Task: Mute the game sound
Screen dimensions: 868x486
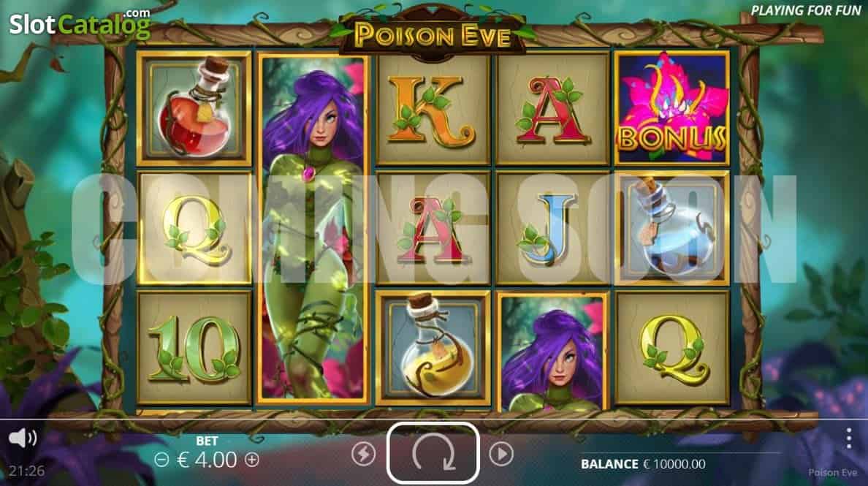Action: click(x=22, y=438)
